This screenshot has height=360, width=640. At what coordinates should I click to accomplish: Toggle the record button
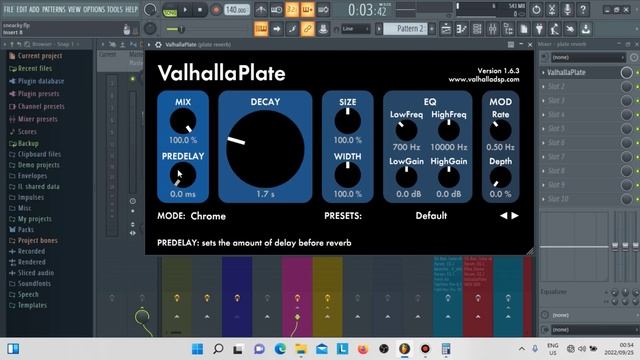[216, 10]
